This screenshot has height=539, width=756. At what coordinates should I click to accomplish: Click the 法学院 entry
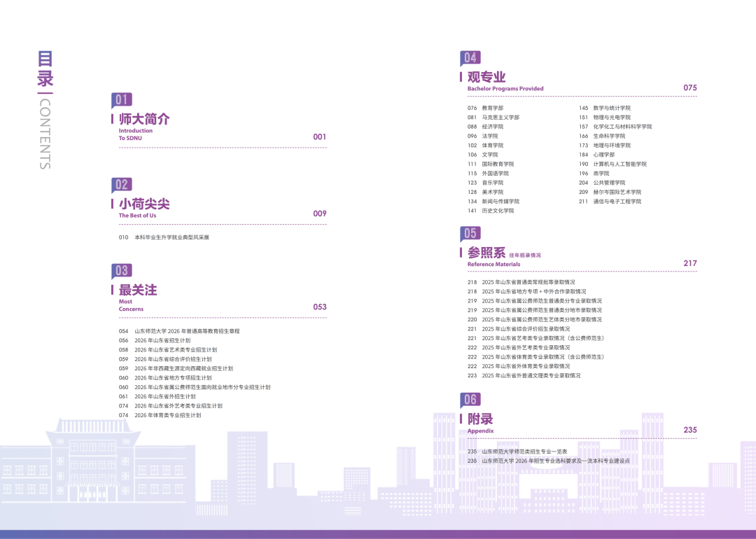[x=482, y=136]
